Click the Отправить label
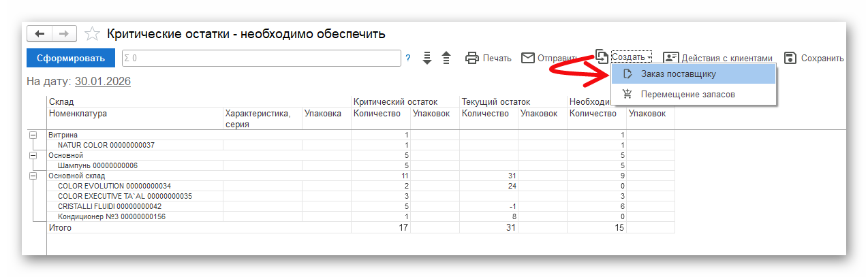Image resolution: width=868 pixels, height=277 pixels. click(x=557, y=59)
